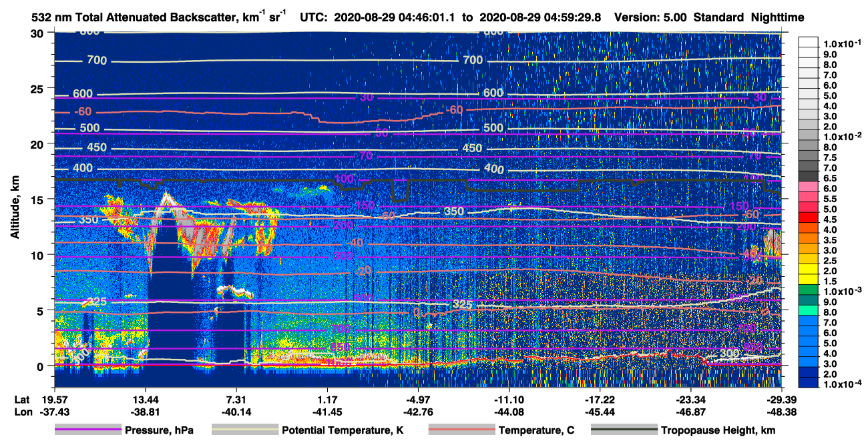
Task: Click the 1.0x10-2 colorbar label
Action: click(x=843, y=137)
